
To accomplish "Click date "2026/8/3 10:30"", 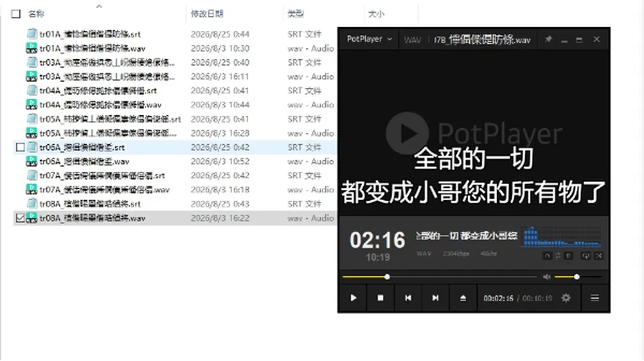I will tap(220, 48).
